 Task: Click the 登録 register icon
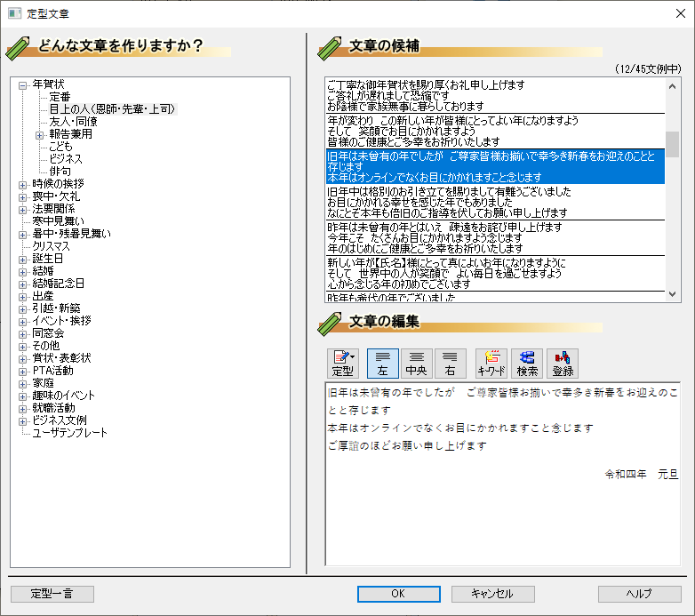tap(563, 364)
